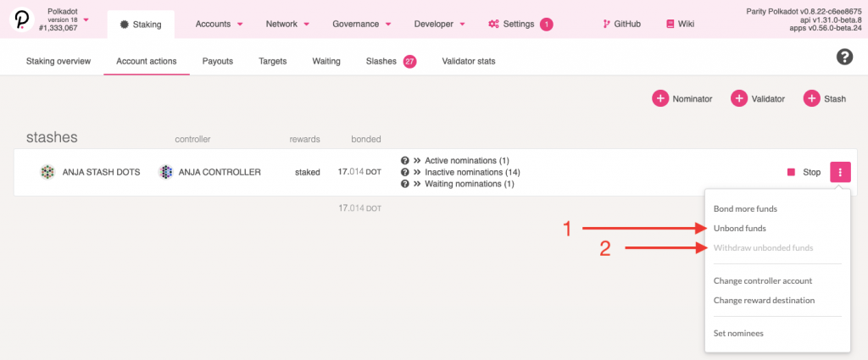The image size is (868, 360).
Task: Click the Settings gears icon
Action: tap(493, 25)
